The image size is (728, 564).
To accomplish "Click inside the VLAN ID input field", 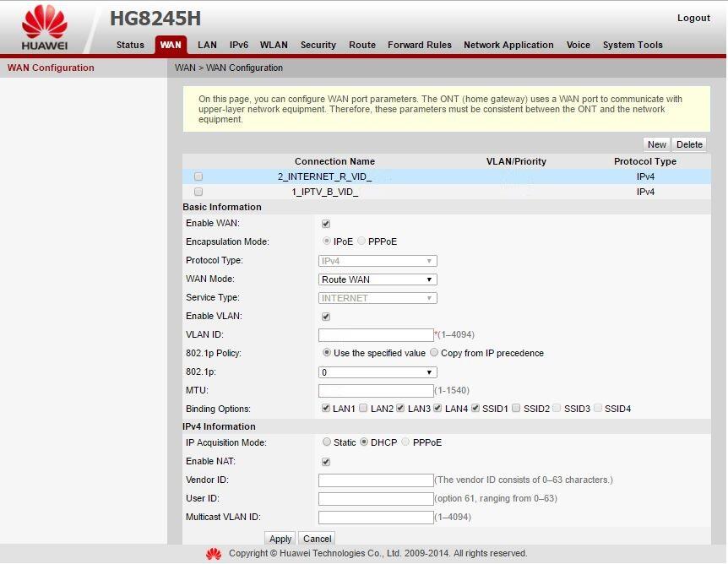I will [376, 334].
